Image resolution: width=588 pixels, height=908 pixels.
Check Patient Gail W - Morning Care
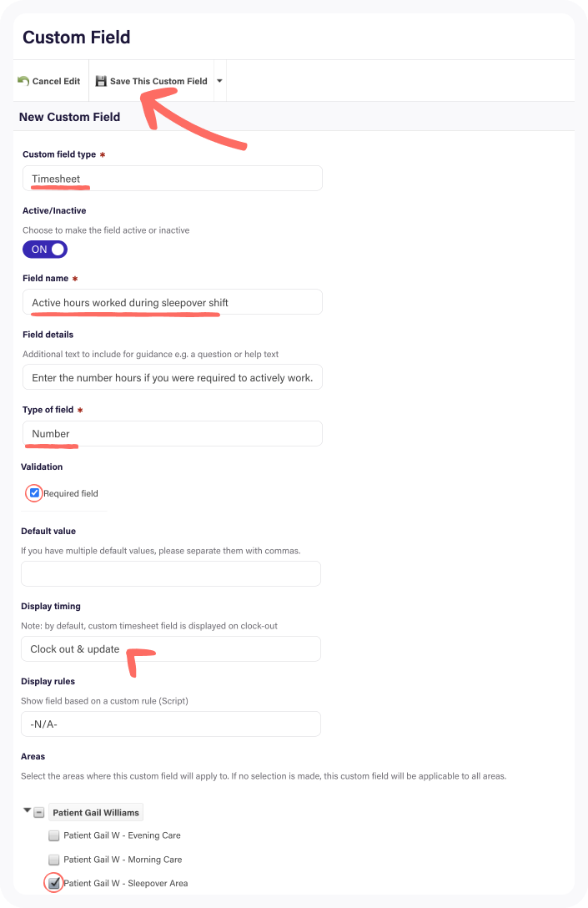[x=54, y=860]
